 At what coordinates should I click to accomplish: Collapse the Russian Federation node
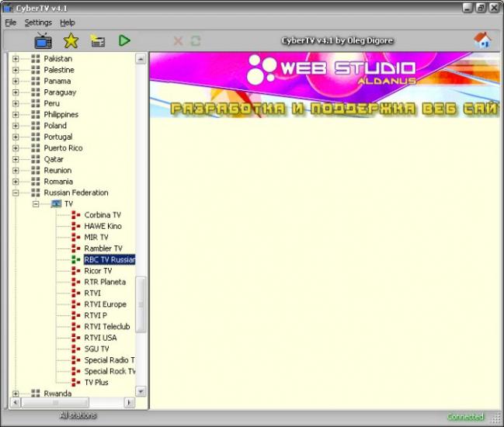point(16,193)
